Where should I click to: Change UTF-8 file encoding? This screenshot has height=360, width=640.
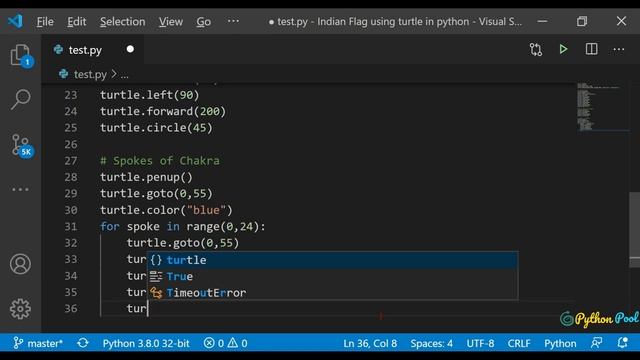[480, 343]
